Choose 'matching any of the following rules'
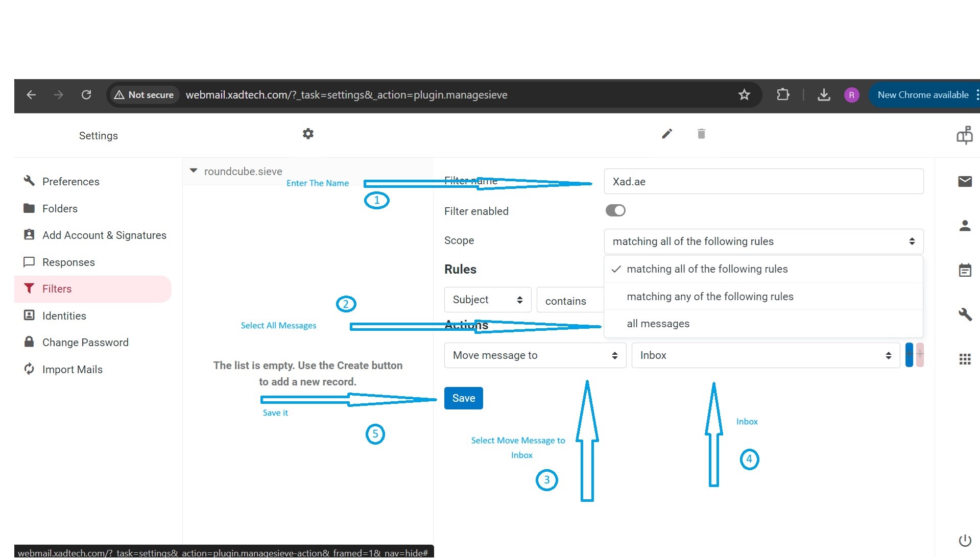The width and height of the screenshot is (980, 559). [x=709, y=297]
